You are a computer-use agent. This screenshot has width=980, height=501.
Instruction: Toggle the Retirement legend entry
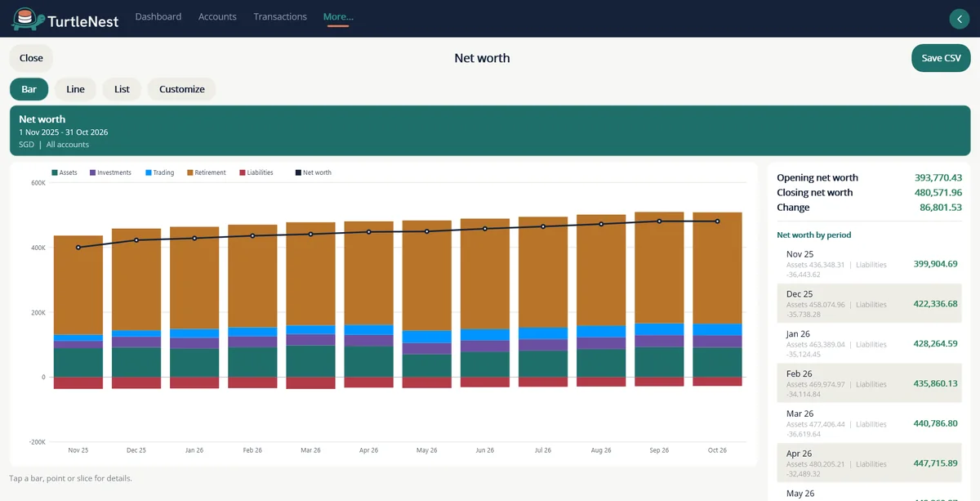[x=206, y=172]
